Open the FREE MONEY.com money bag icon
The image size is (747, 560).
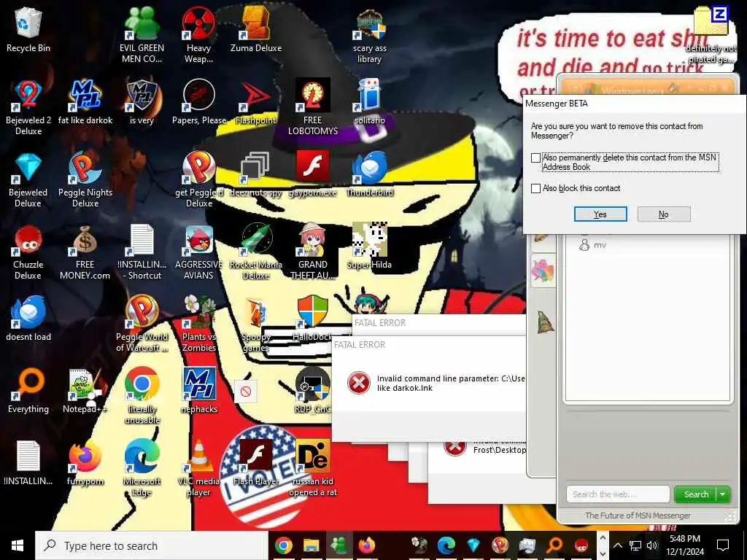(x=85, y=253)
